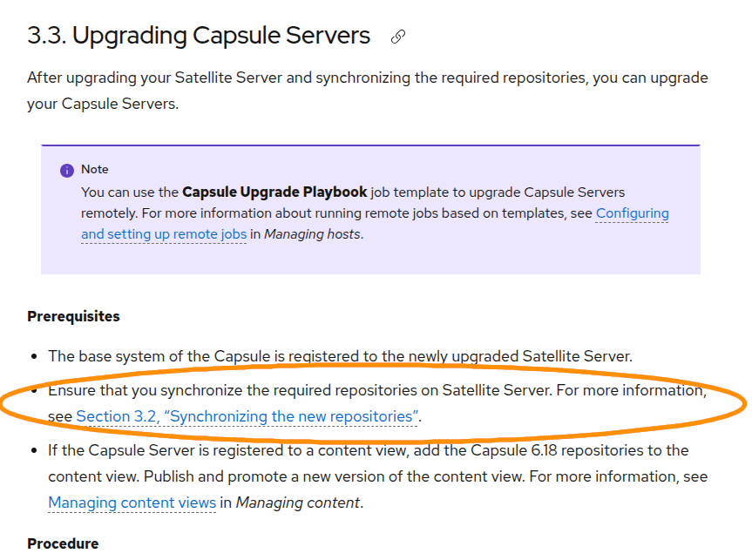
Task: Click the anchor link icon beside the heading
Action: 398,37
